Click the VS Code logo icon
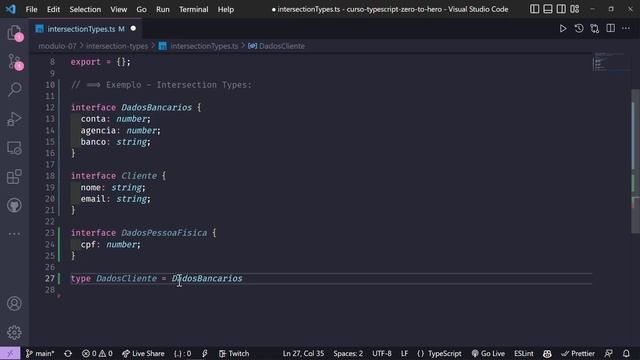The height and width of the screenshot is (360, 640). (11, 9)
